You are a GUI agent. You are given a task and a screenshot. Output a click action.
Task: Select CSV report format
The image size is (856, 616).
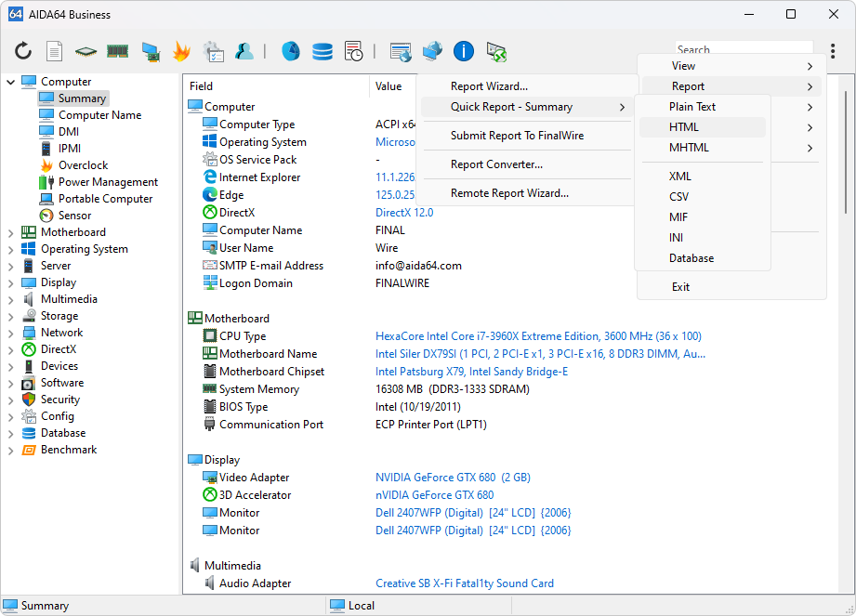tap(678, 197)
